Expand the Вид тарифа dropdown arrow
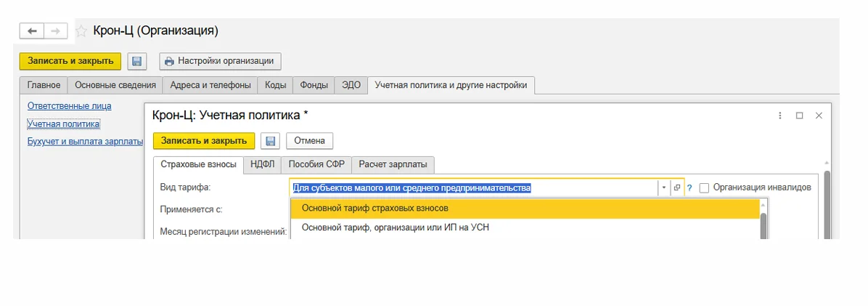 pyautogui.click(x=664, y=188)
